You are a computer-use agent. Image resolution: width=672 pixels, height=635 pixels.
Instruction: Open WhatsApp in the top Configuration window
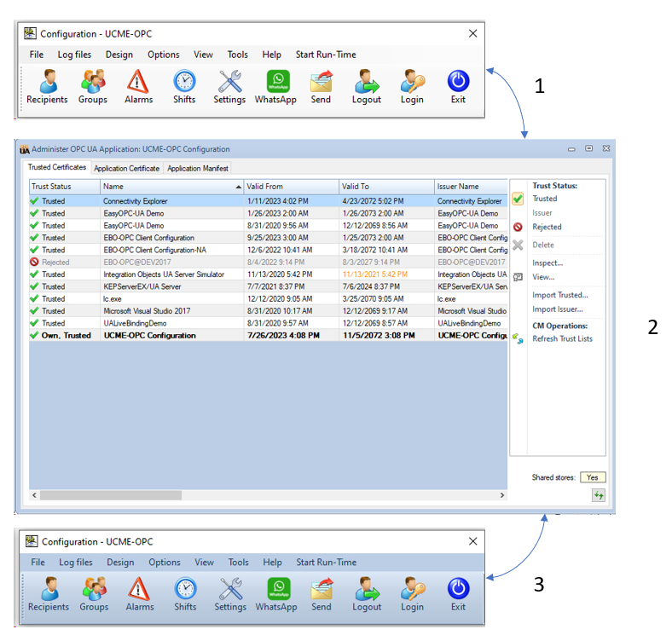pyautogui.click(x=275, y=87)
